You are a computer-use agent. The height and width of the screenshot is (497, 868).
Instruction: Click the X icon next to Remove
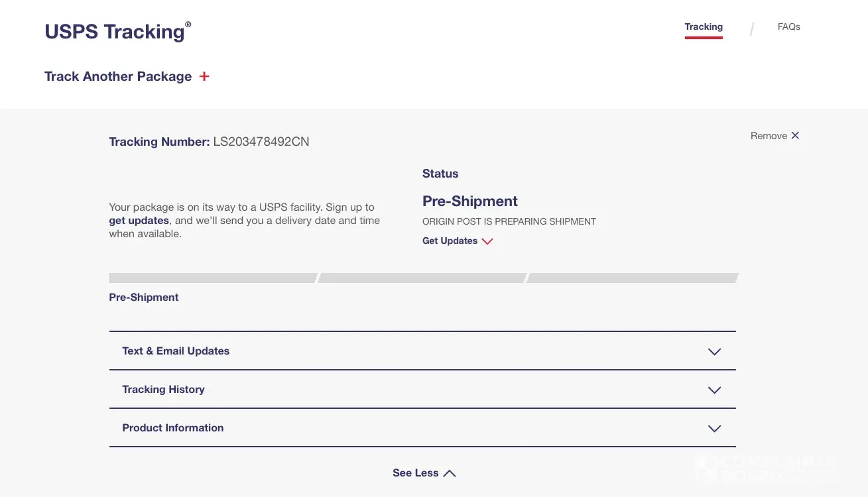tap(795, 135)
